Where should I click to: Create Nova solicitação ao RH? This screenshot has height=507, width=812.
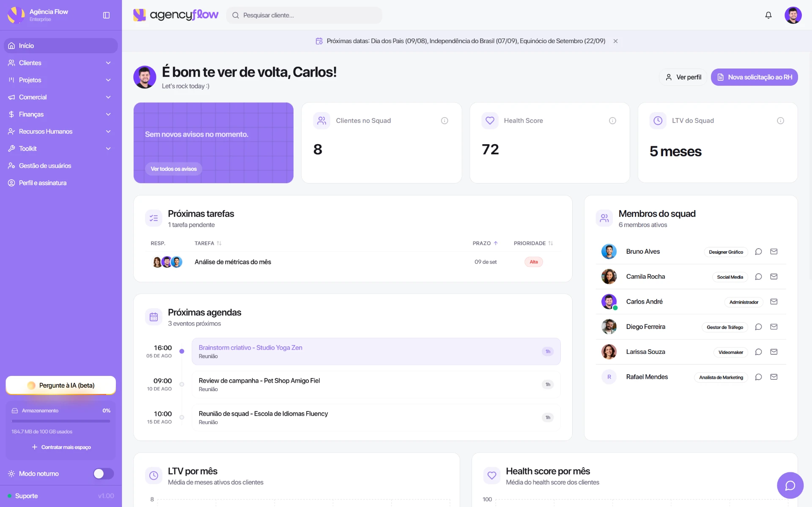(x=754, y=77)
